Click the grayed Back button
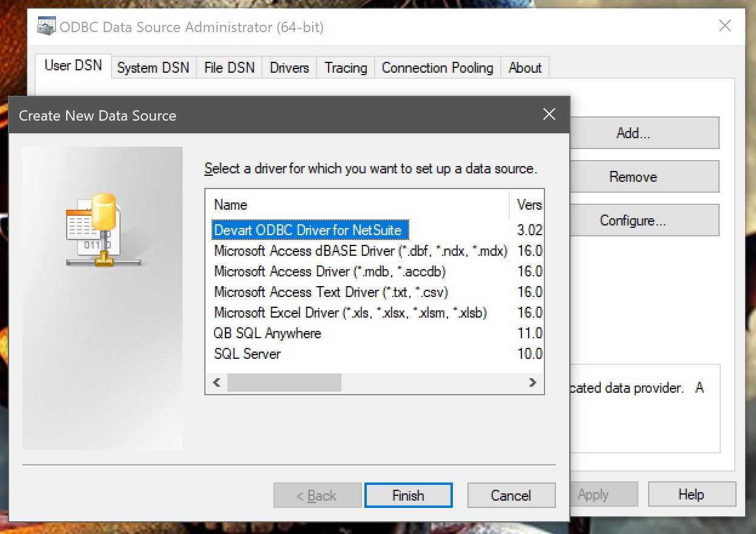The width and height of the screenshot is (756, 534). click(317, 495)
